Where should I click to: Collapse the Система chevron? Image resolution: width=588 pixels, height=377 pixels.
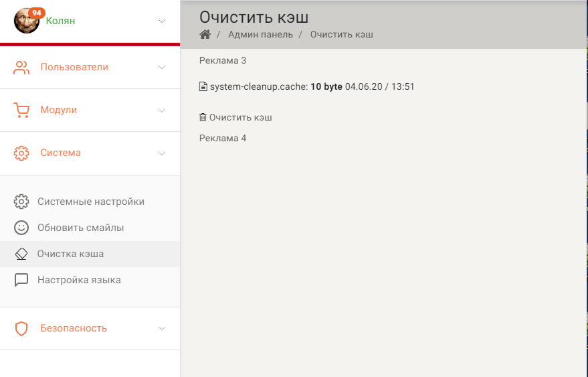pos(162,153)
